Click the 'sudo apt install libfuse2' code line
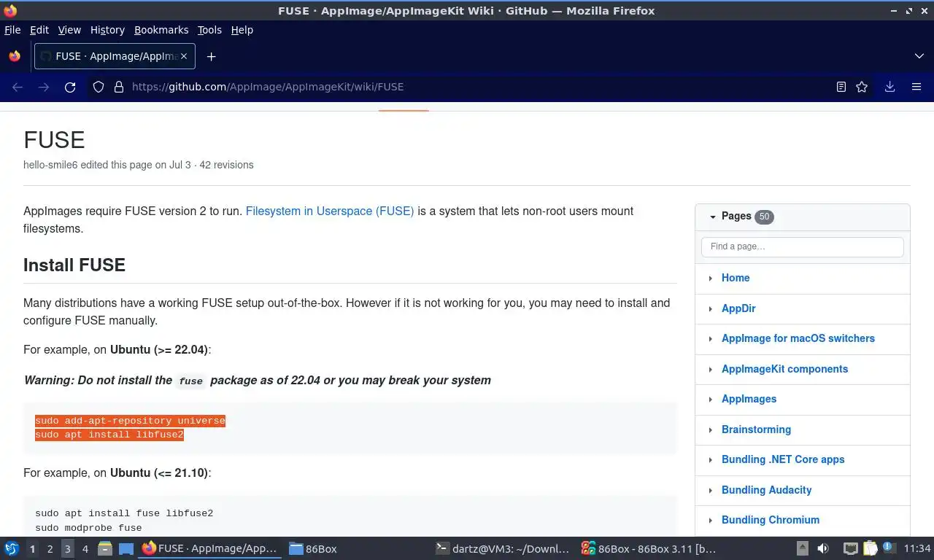 (109, 435)
